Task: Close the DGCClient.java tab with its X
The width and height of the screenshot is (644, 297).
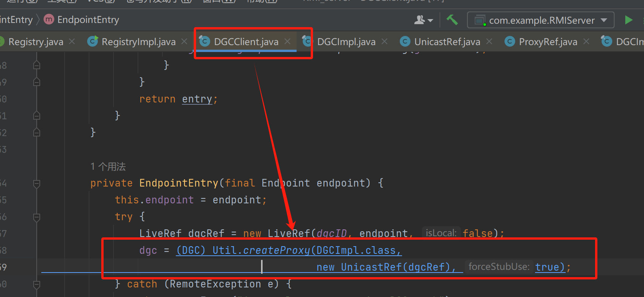Action: (287, 41)
